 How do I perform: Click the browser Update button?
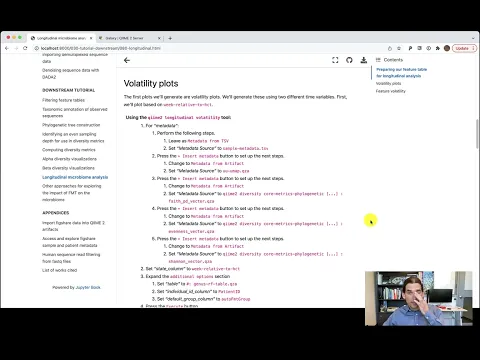coord(464,48)
